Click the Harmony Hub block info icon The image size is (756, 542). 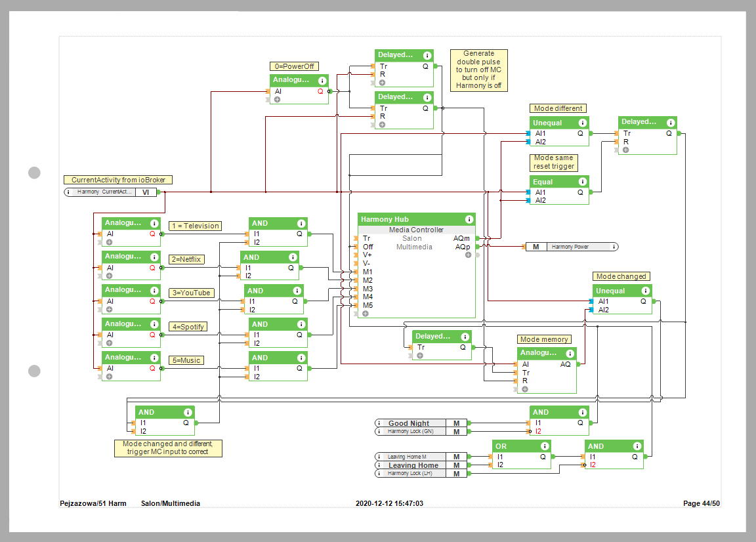[x=469, y=219]
